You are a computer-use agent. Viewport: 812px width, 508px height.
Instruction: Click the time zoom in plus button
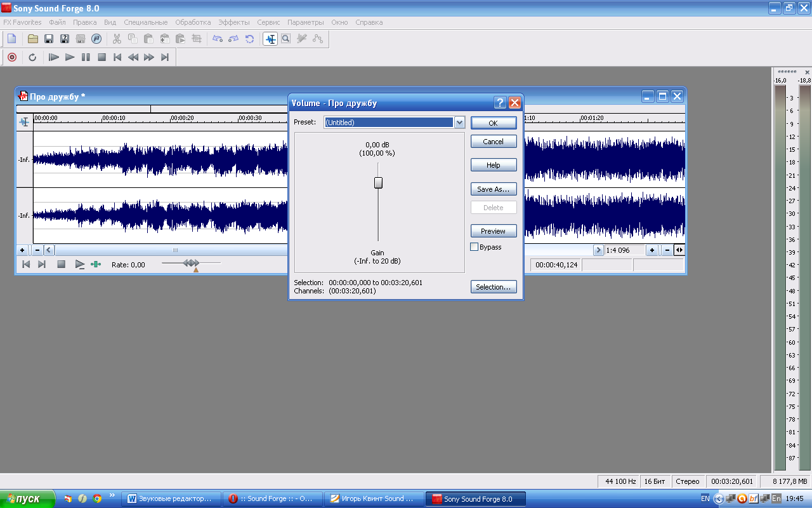point(652,250)
